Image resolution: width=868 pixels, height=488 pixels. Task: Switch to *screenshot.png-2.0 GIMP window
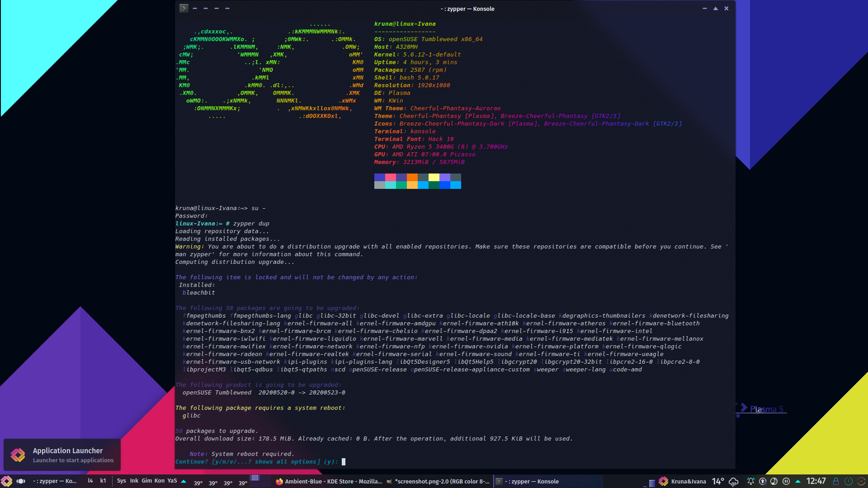tap(438, 482)
